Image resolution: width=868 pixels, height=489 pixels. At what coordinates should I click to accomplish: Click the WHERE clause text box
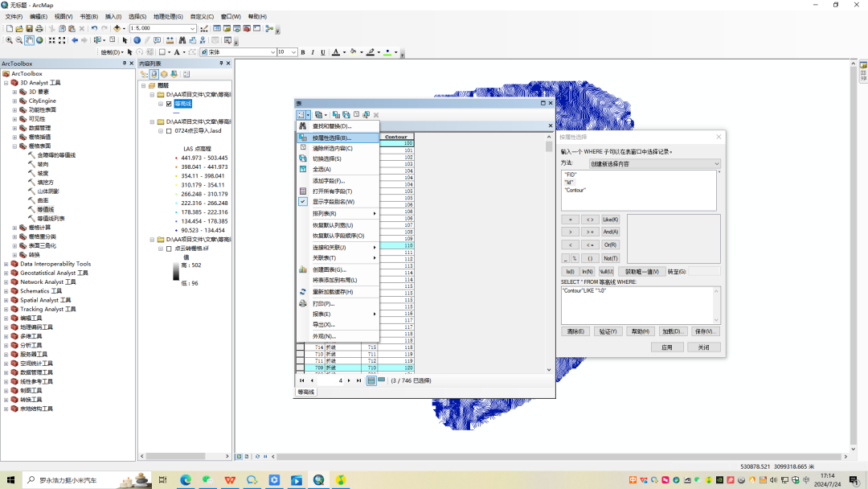click(641, 305)
